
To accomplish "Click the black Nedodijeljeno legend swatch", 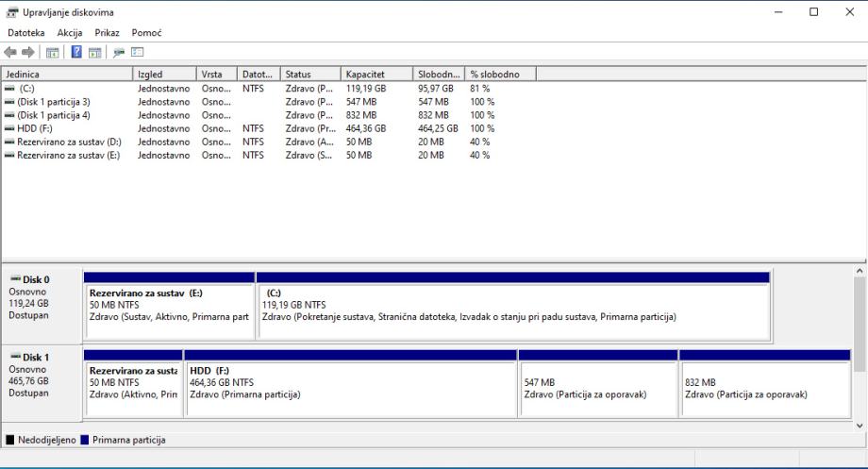I will point(10,440).
